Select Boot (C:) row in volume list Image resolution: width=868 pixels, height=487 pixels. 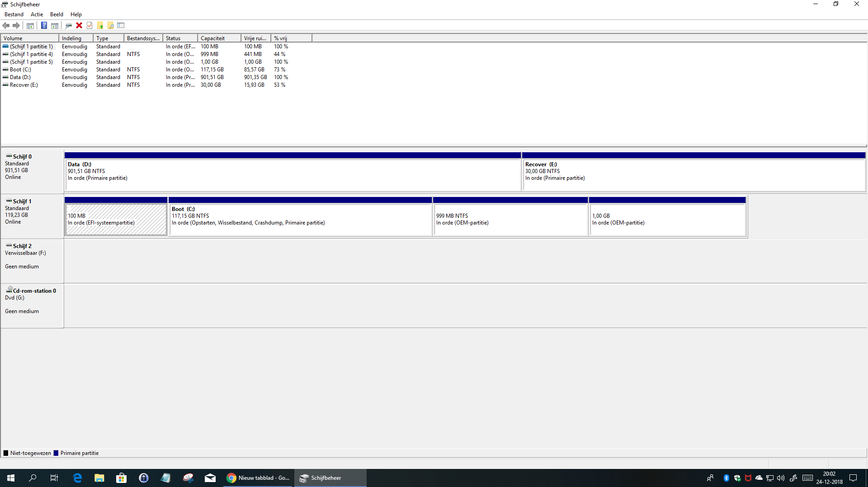pos(20,70)
